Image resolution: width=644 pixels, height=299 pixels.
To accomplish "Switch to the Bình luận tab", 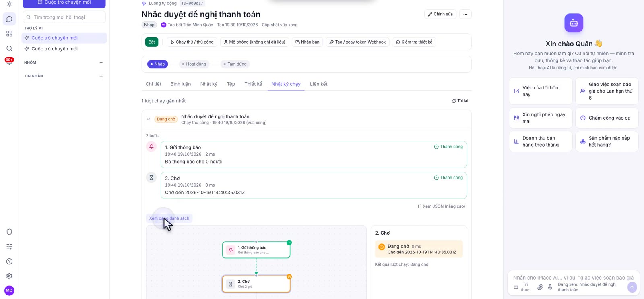I will tap(181, 84).
